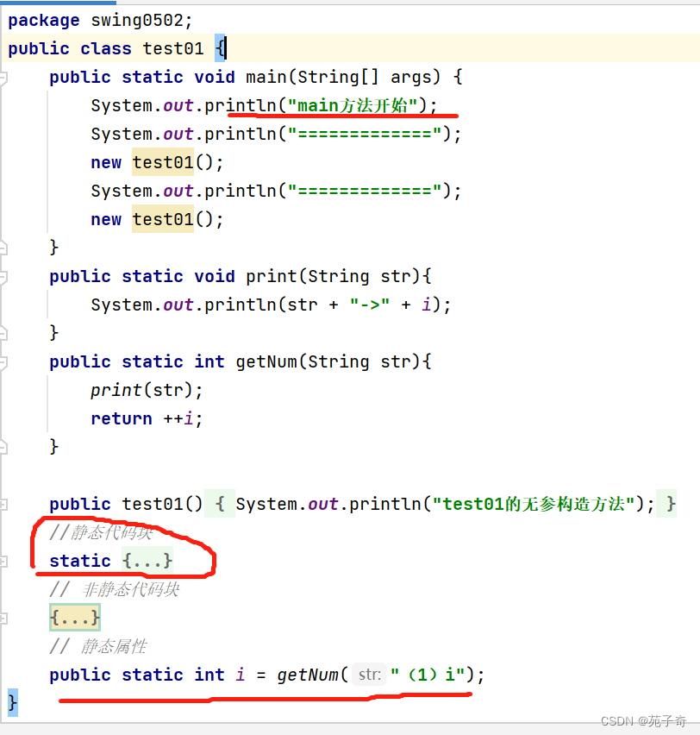Expand the static block via its gutter plus marker
The height and width of the screenshot is (735, 700).
(x=3, y=561)
